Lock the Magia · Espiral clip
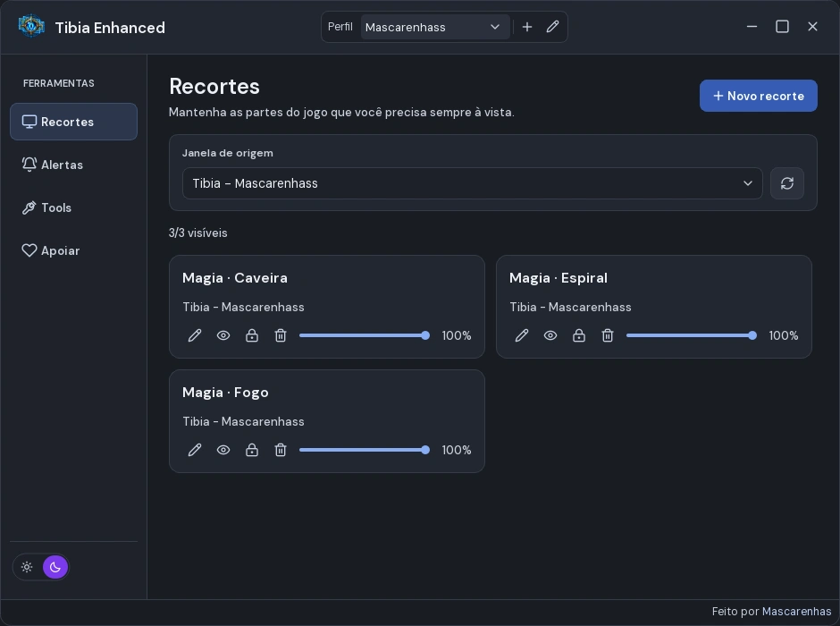Viewport: 840px width, 626px height. 578,335
